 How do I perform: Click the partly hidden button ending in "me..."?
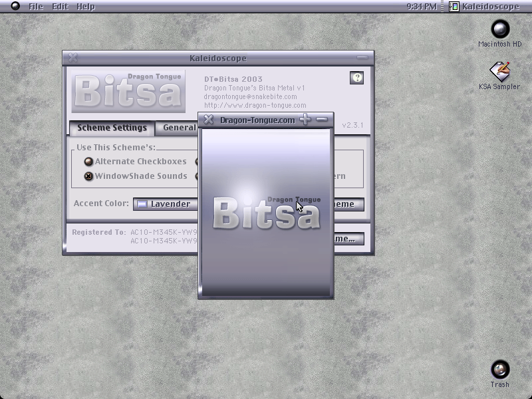point(349,239)
